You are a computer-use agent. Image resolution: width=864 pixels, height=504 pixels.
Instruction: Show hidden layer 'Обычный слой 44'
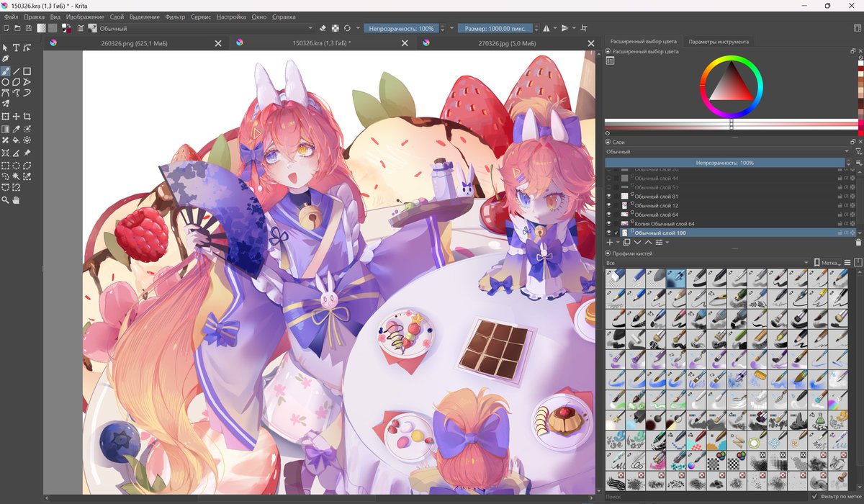pos(608,178)
